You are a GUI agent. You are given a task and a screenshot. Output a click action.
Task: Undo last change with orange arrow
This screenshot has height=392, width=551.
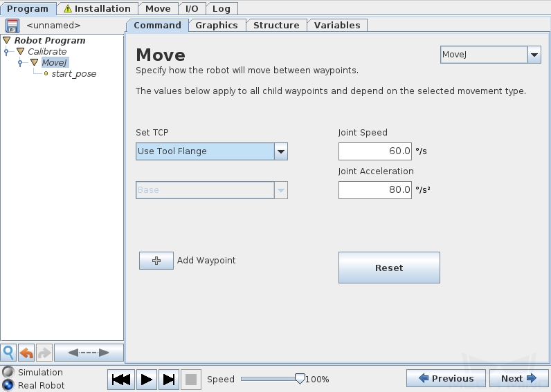point(26,353)
